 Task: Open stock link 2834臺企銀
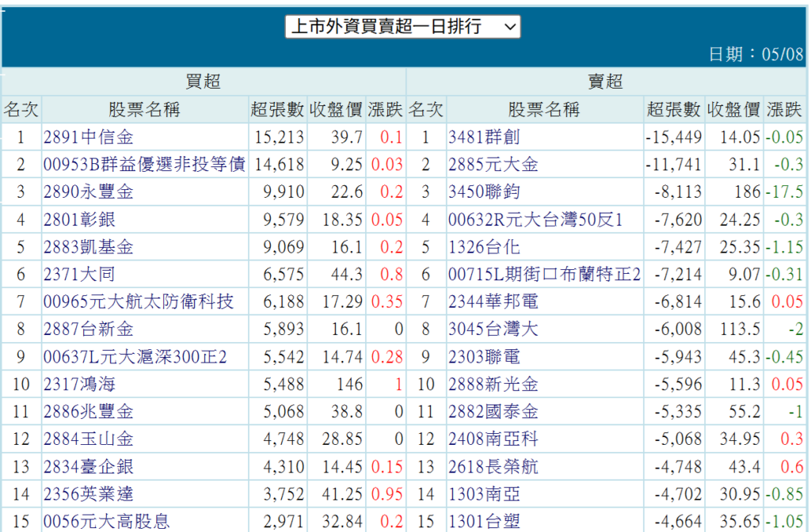(x=89, y=467)
